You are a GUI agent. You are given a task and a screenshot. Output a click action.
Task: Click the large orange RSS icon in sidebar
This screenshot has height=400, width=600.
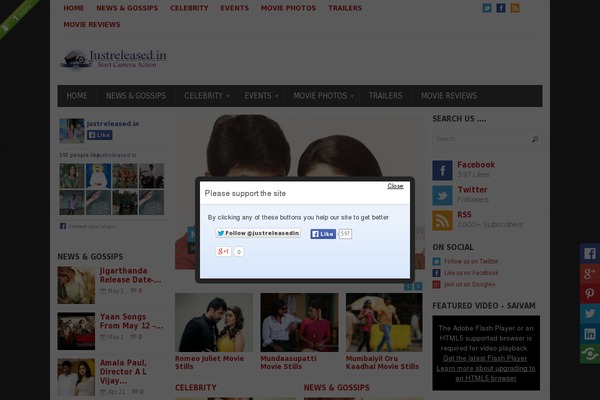point(442,220)
